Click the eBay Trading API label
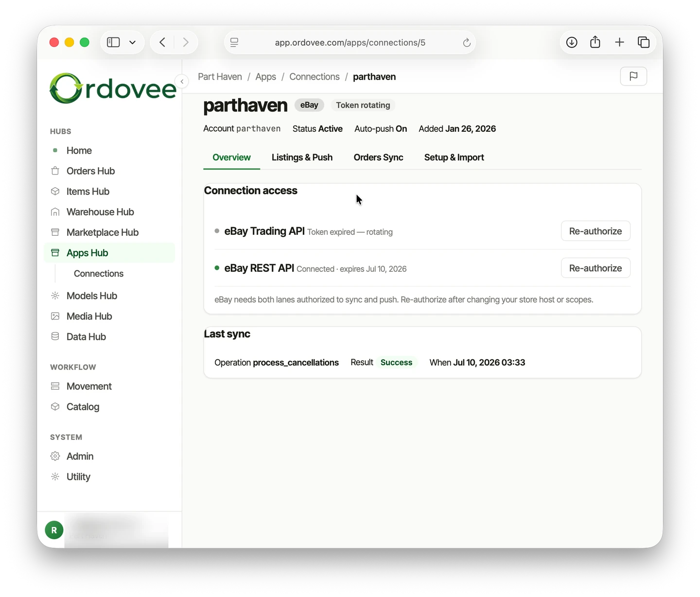Screen dimensions: 700x597 [x=264, y=231]
